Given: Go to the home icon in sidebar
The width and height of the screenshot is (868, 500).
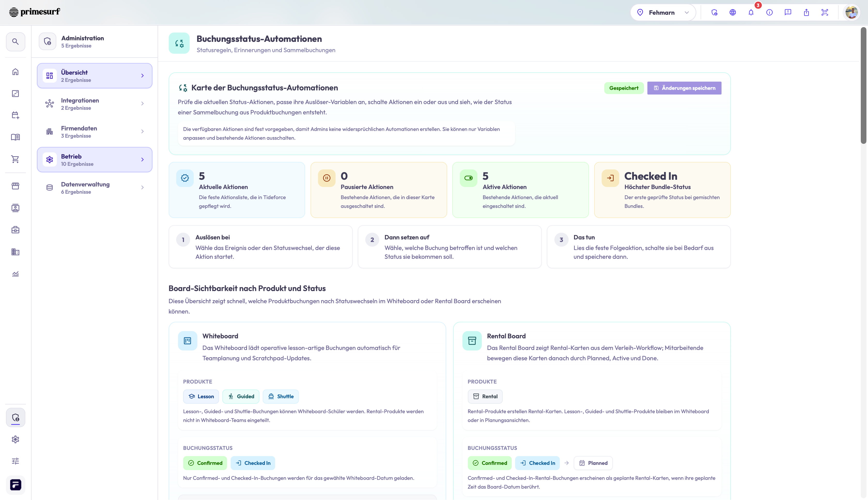Looking at the screenshot, I should pyautogui.click(x=16, y=72).
